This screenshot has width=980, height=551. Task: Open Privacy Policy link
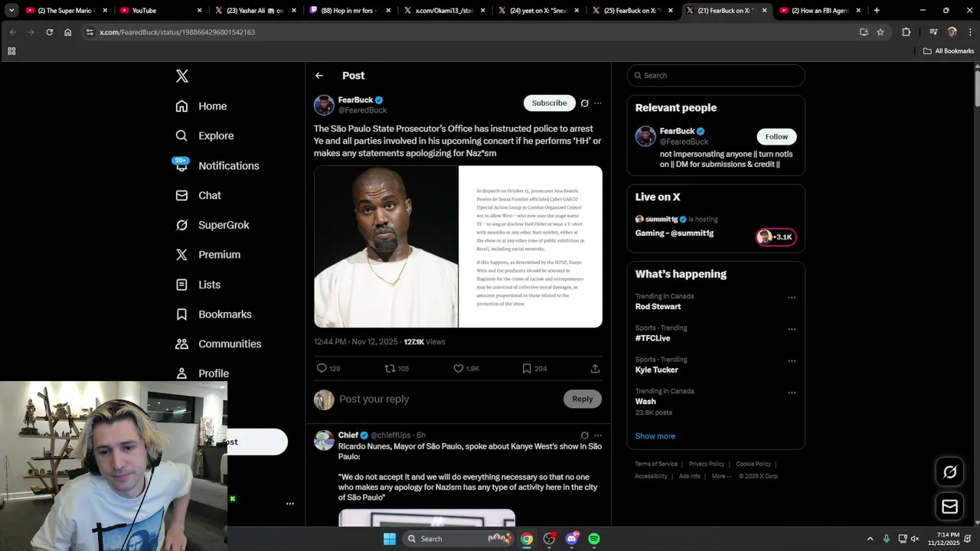point(707,464)
